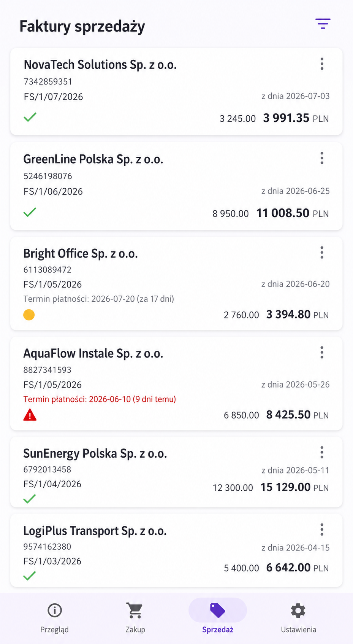The height and width of the screenshot is (644, 353).
Task: Open invoice FS/1/07/2026 from NovaTech Solutions
Action: point(176,92)
